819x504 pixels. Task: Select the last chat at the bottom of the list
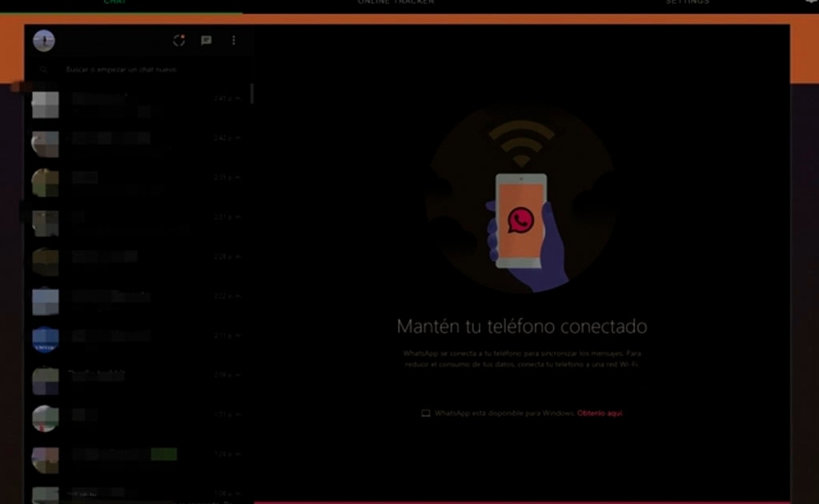click(x=136, y=494)
